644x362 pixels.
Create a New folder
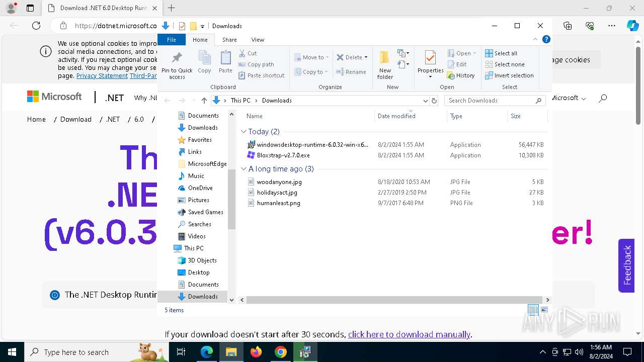(x=385, y=64)
